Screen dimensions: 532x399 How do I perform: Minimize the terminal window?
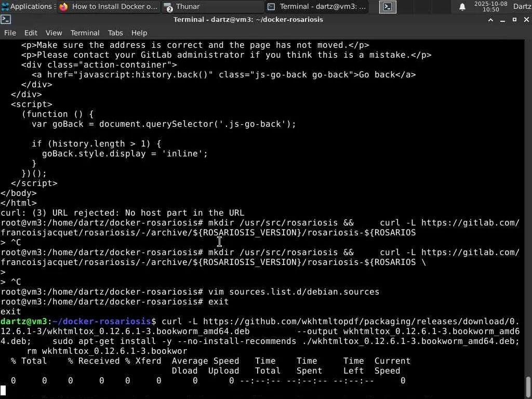pyautogui.click(x=502, y=20)
